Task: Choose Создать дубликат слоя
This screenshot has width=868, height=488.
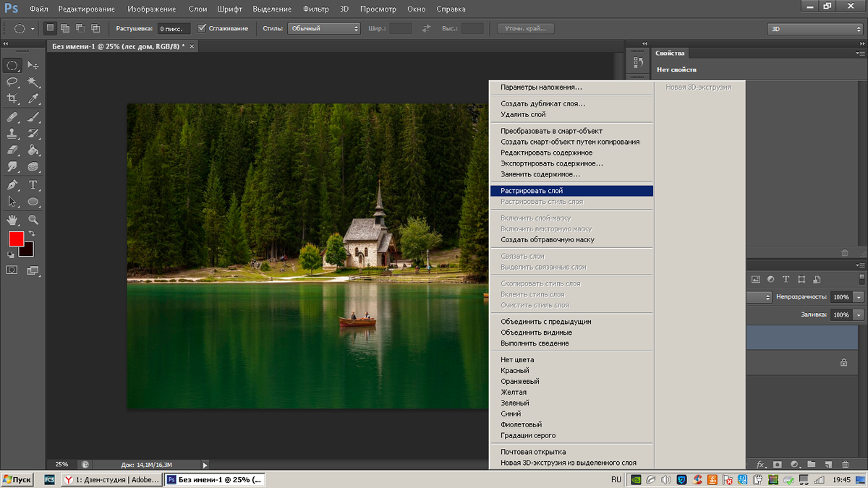Action: pyautogui.click(x=542, y=103)
